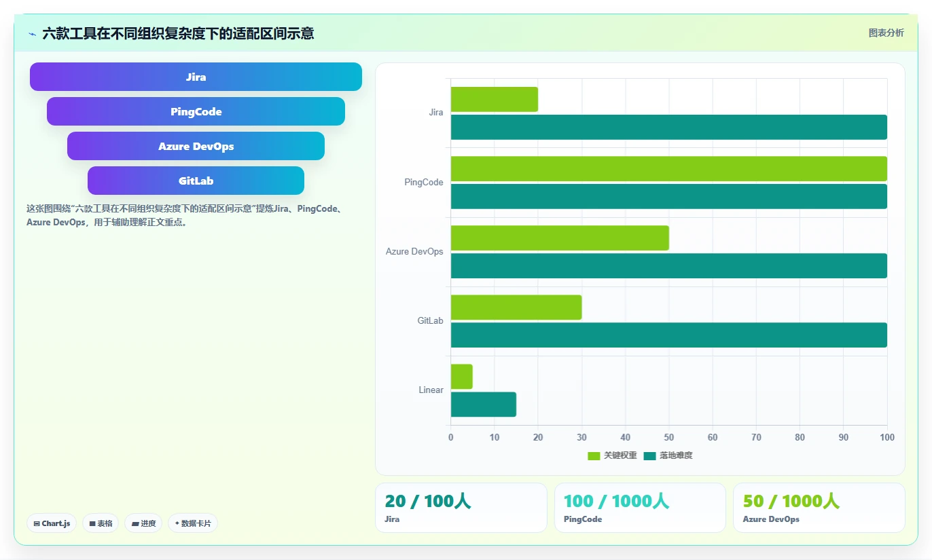Click Linear's small light green bar
Viewport: 932px width, 560px height.
(x=462, y=376)
